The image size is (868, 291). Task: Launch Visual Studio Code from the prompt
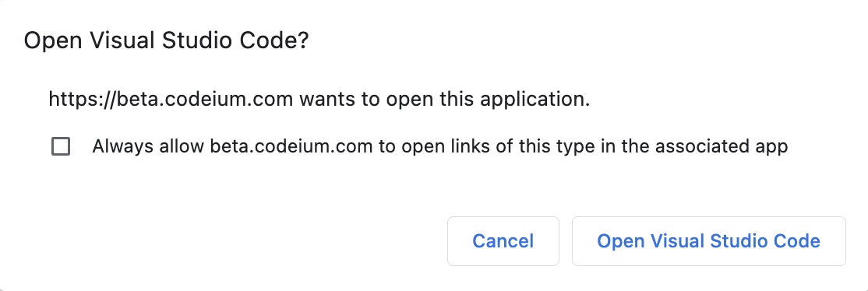708,240
